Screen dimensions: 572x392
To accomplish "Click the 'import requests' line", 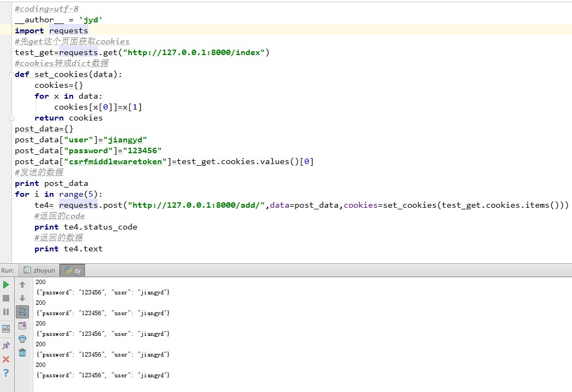I will pyautogui.click(x=51, y=31).
